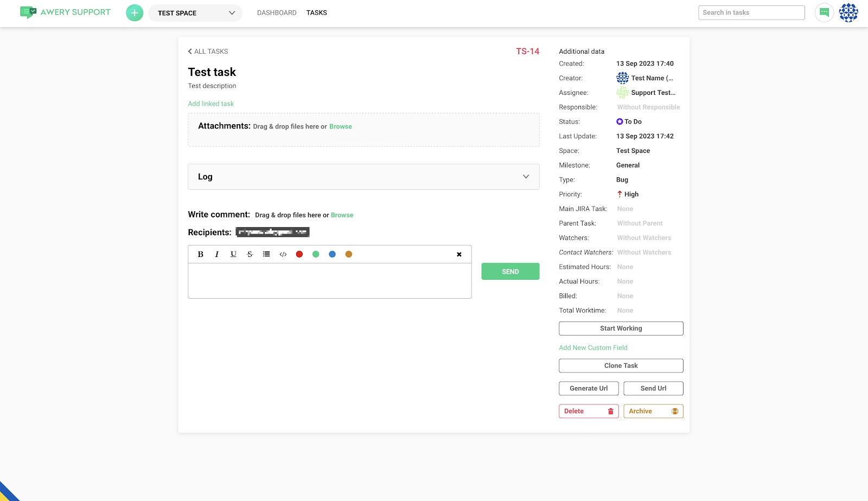Toggle italic formatting in comment editor
Screen dimensions: 868x501
point(217,254)
